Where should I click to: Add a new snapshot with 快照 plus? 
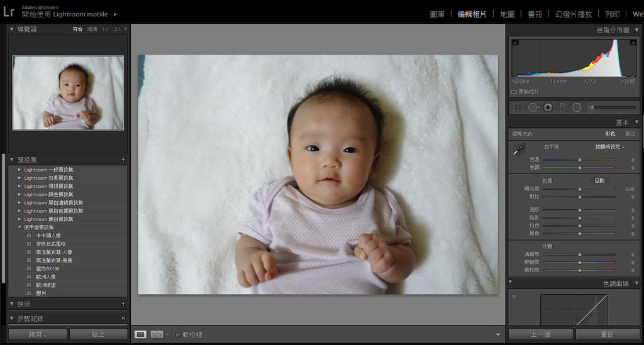coord(123,304)
